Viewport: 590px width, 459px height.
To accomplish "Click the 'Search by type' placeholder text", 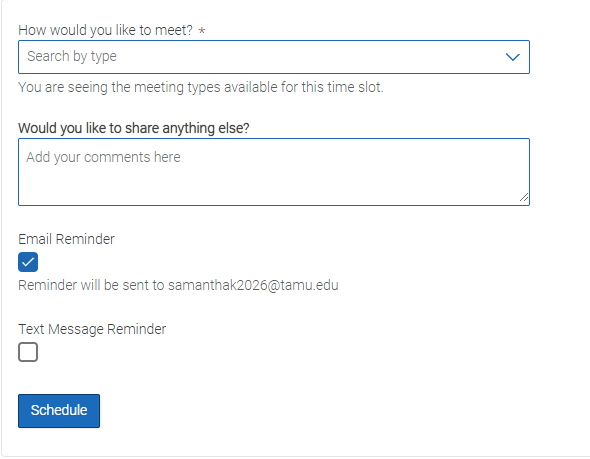I will 72,56.
